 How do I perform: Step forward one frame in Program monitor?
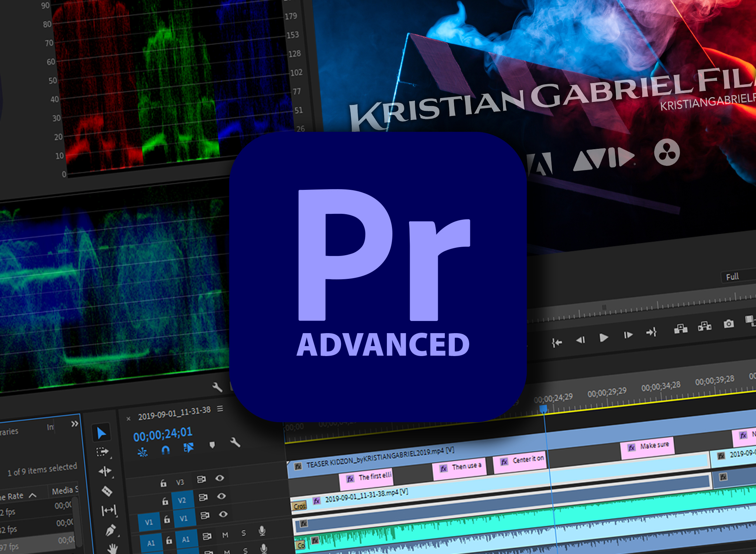point(628,335)
